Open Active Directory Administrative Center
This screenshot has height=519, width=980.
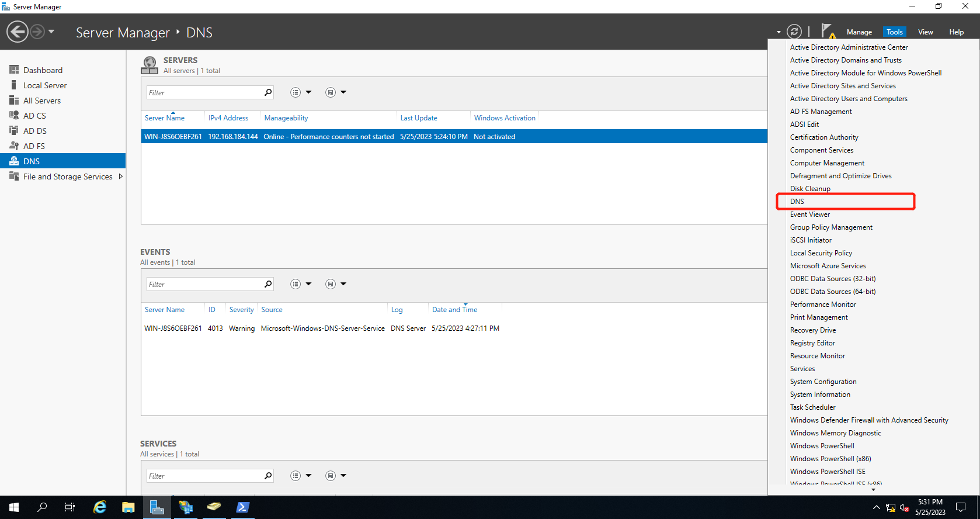point(849,47)
